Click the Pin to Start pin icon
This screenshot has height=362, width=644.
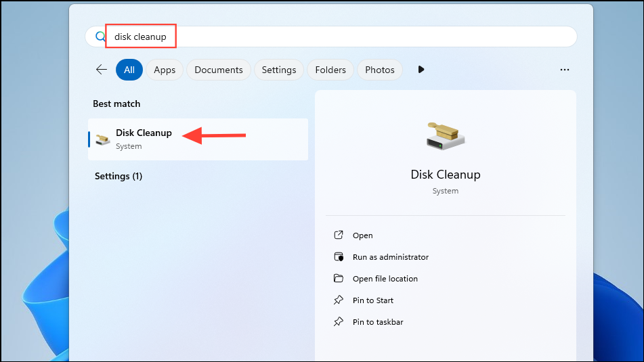[x=339, y=300]
